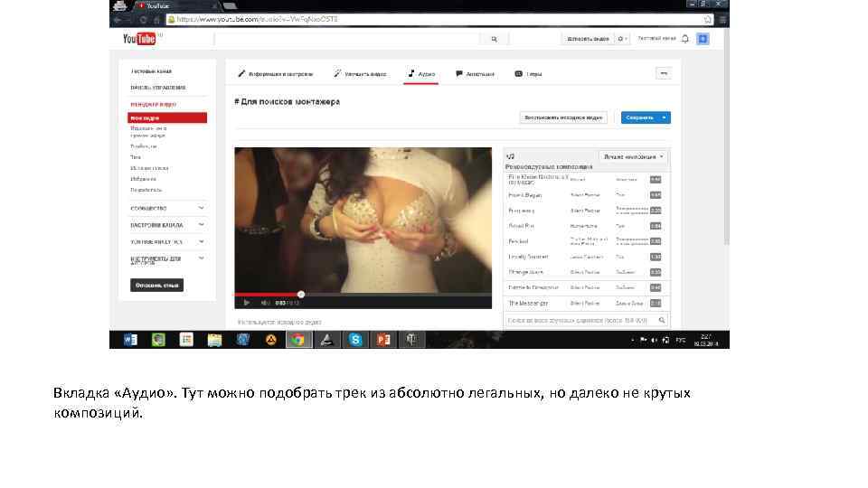Open the Улучшить видео tab

[360, 73]
